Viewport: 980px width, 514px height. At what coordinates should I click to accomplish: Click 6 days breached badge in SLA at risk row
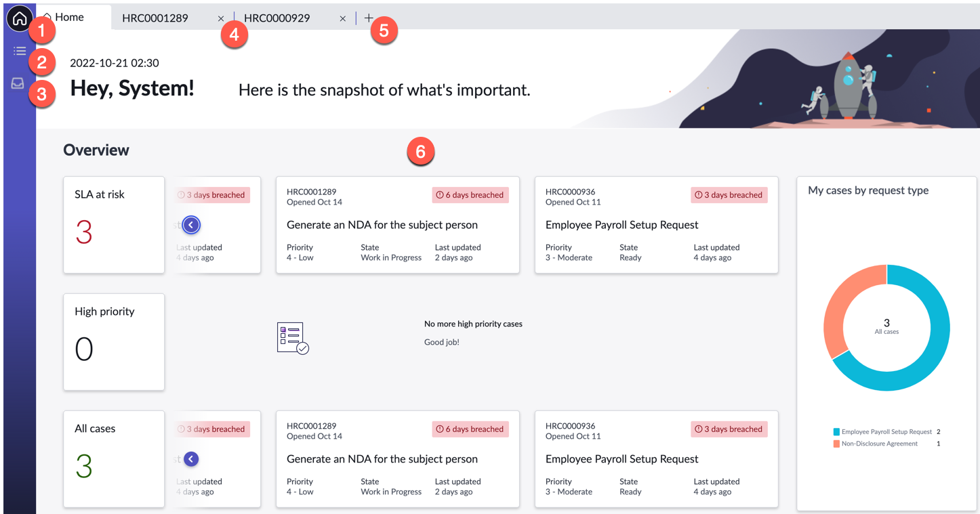[470, 195]
